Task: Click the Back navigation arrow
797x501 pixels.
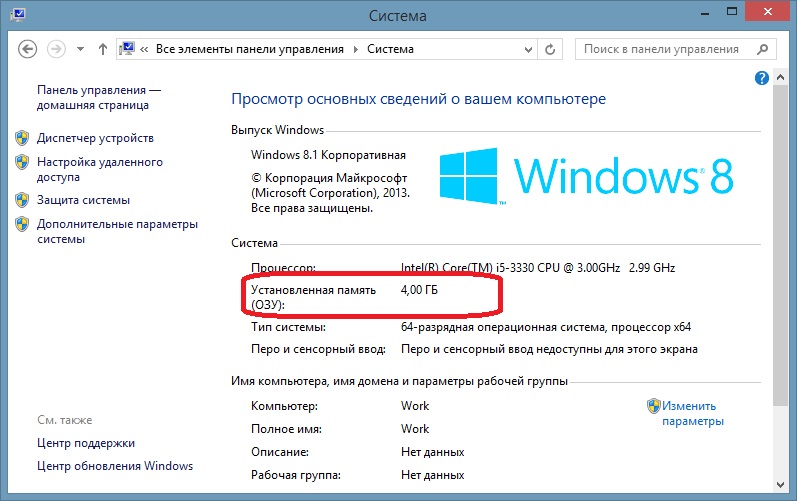Action: (x=27, y=48)
